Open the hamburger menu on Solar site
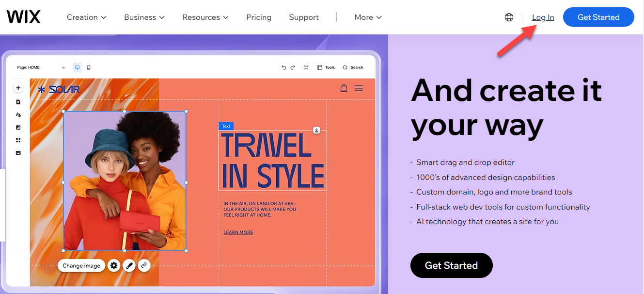The image size is (644, 294). tap(359, 88)
